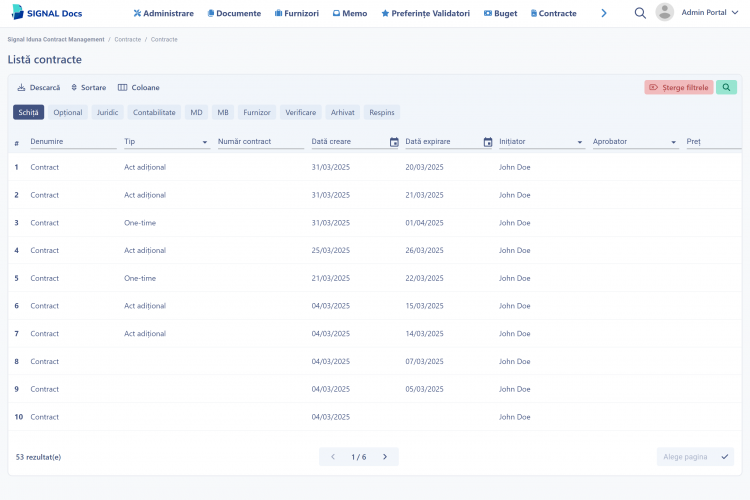Click the Descarcă download icon
The image size is (750, 500).
pyautogui.click(x=21, y=88)
